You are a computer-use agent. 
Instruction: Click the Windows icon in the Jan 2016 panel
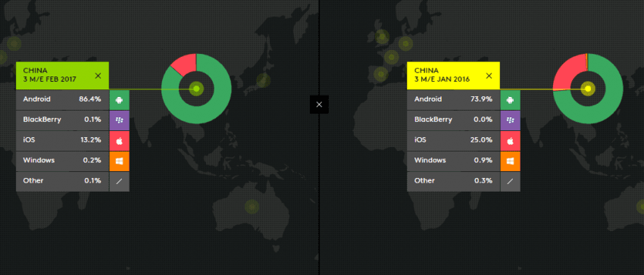coord(511,161)
